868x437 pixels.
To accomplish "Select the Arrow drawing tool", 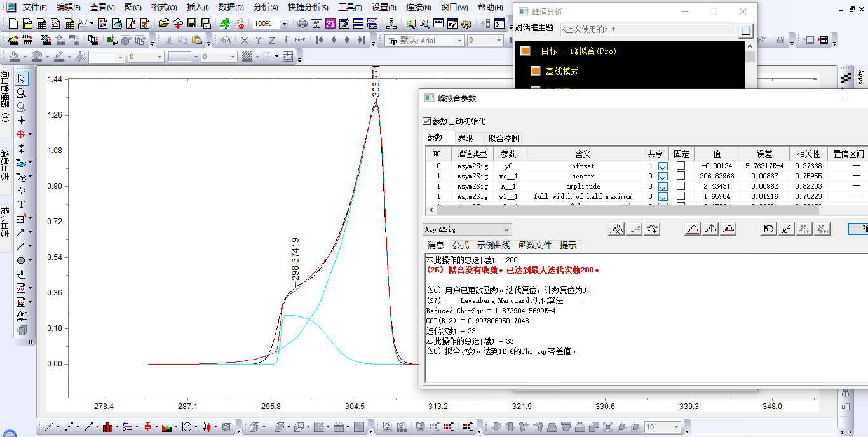I will [x=22, y=232].
